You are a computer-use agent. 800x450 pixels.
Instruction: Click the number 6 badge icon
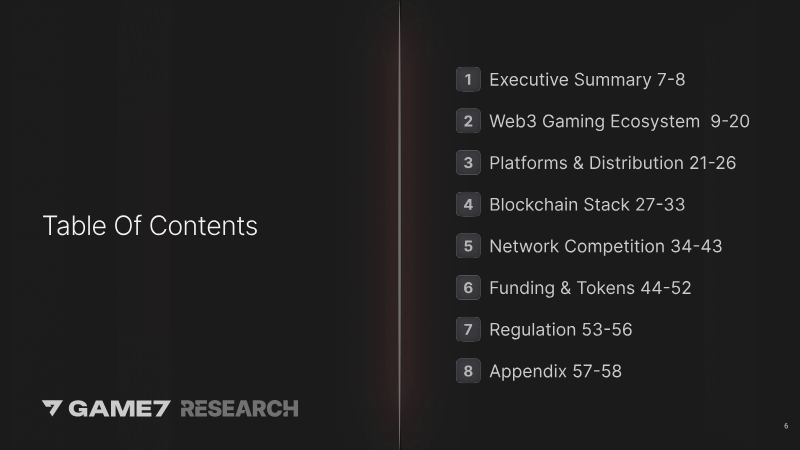[468, 288]
